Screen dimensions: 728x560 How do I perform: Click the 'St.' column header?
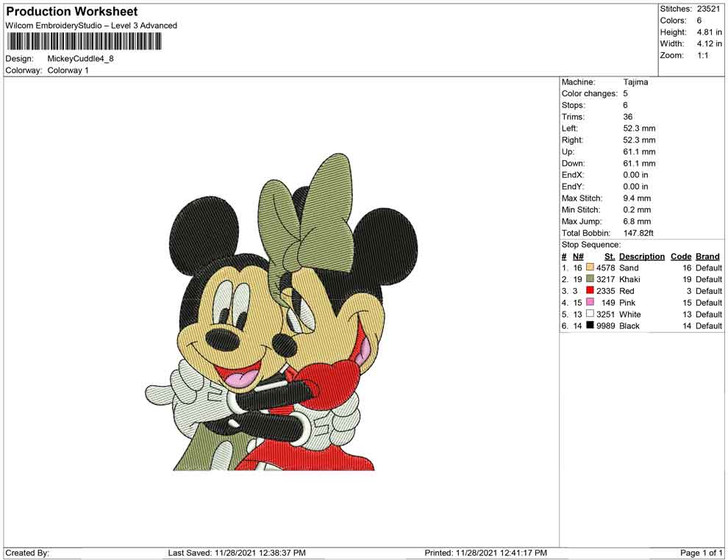click(609, 256)
